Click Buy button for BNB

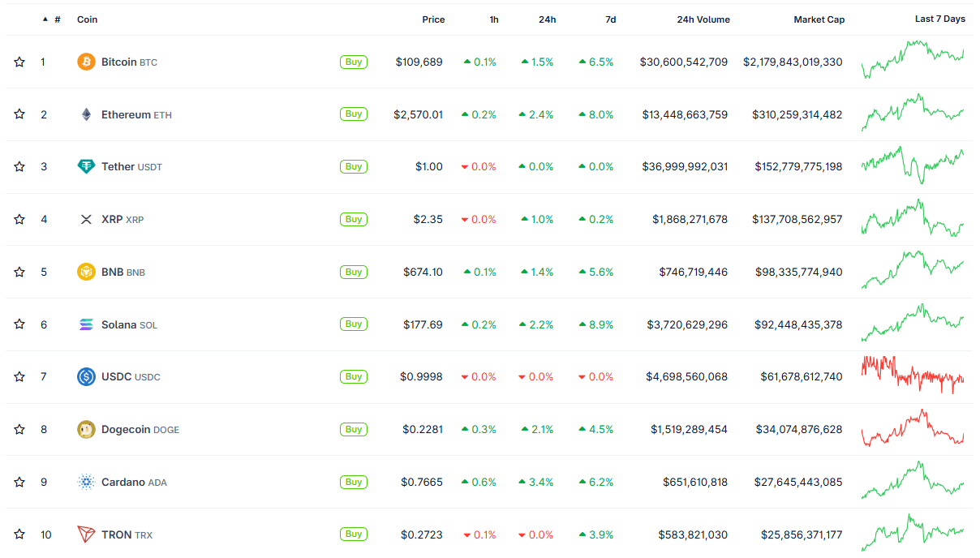354,272
